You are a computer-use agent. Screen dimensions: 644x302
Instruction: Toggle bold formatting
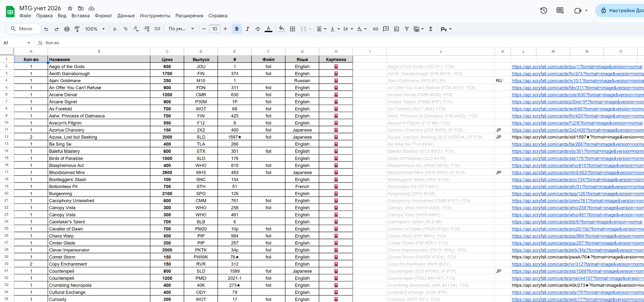point(237,29)
